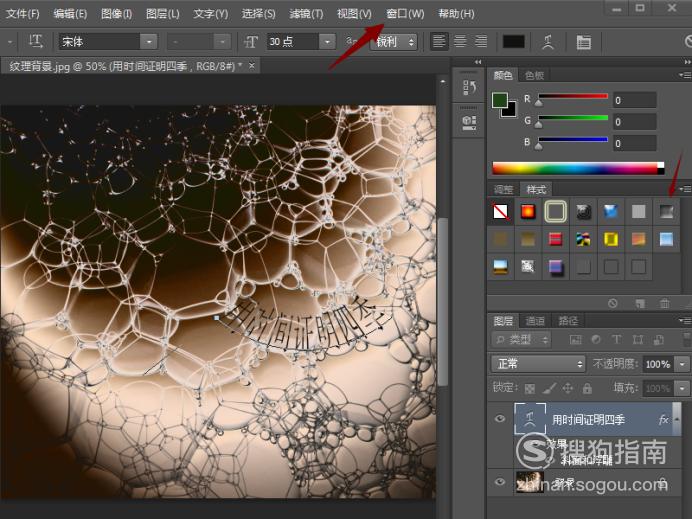The image size is (692, 519).
Task: Apply the blue glass style preset
Action: (611, 212)
